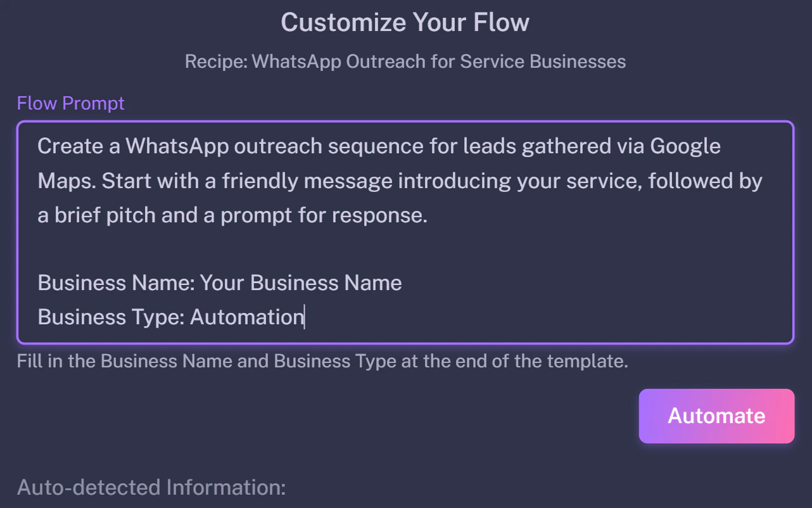Click the empty line inside the prompt box
The width and height of the screenshot is (812, 508).
pos(405,249)
